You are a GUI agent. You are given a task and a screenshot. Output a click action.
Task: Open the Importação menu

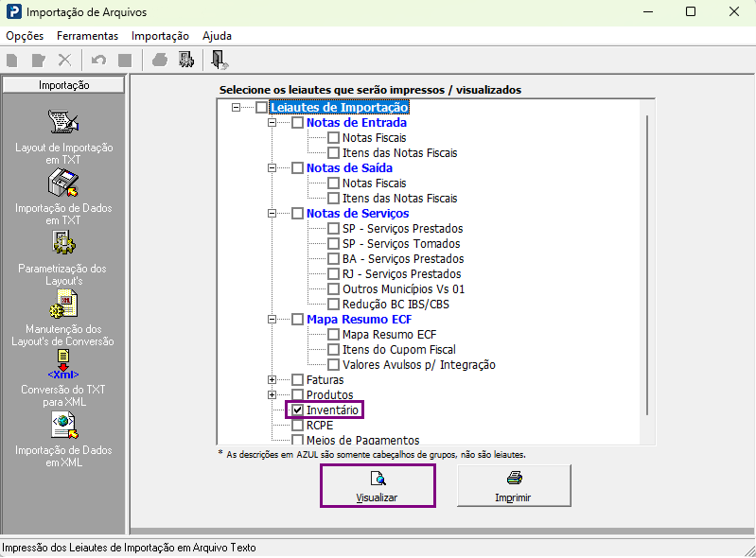(160, 36)
